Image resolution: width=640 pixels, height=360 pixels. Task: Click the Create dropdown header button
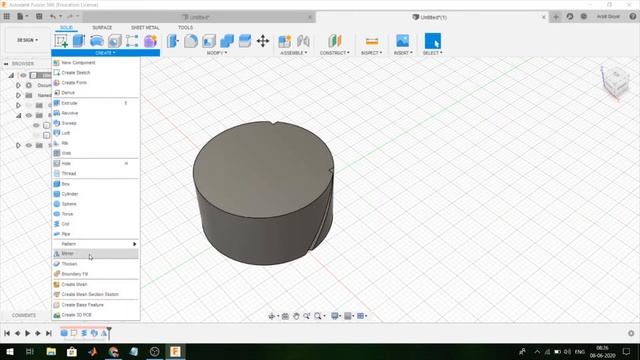point(105,53)
